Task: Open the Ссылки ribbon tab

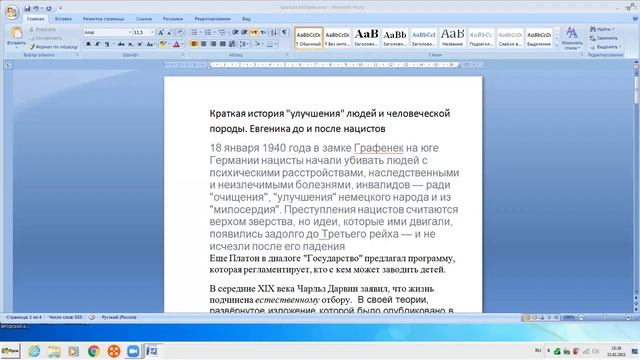Action: pyautogui.click(x=144, y=19)
